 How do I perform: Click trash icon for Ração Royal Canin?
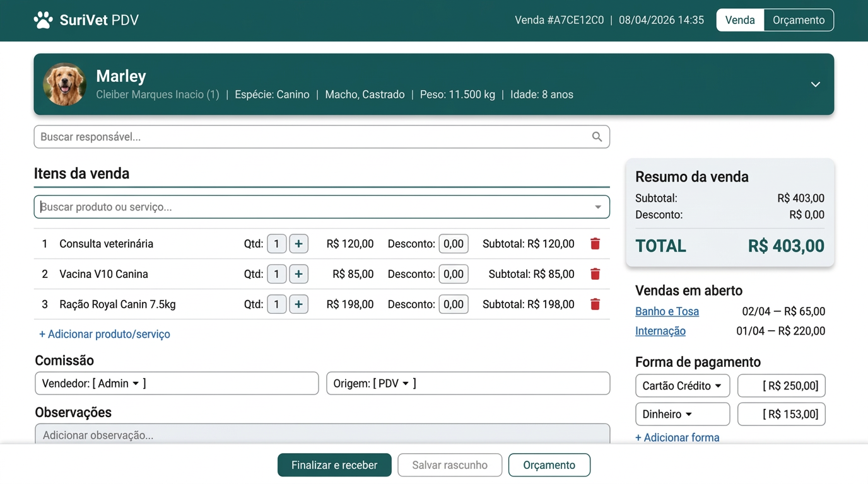[595, 304]
